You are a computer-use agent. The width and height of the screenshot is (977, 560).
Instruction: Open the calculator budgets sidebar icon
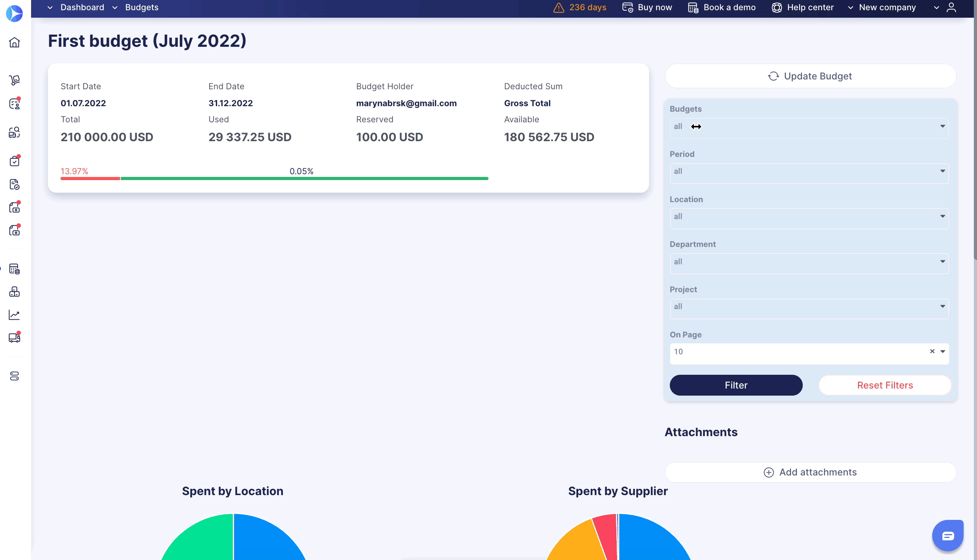[x=15, y=269]
